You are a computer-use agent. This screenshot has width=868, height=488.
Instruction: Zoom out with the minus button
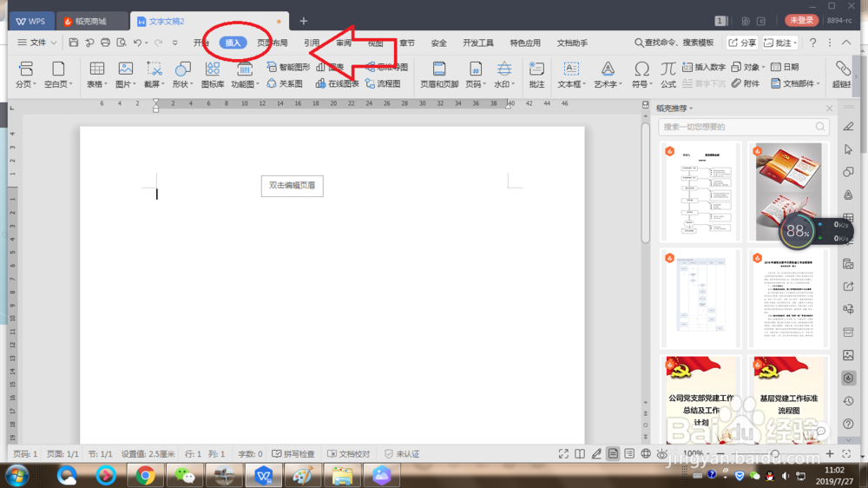coord(720,453)
